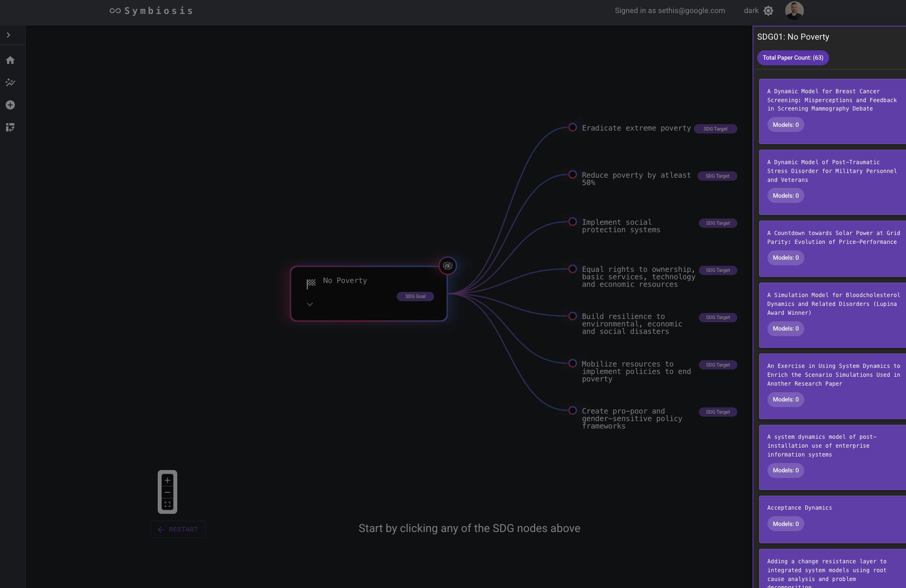
Task: Open the Breast Cancer Screening paper card
Action: [832, 100]
